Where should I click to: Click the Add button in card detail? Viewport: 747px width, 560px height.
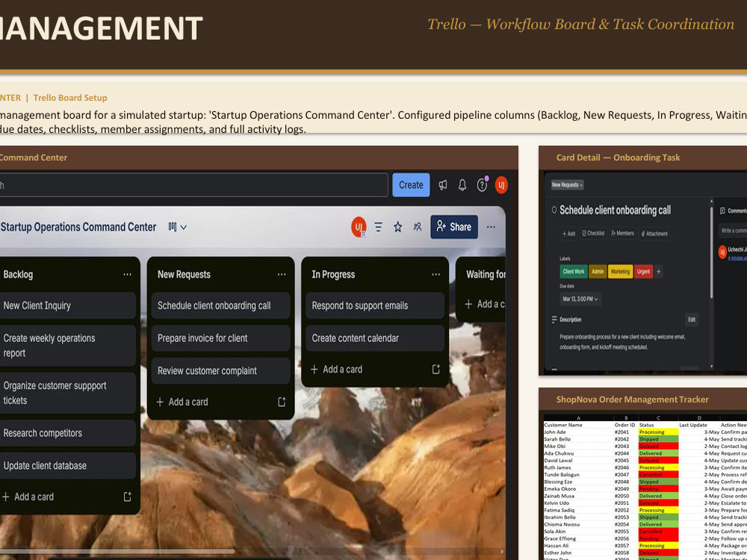(568, 233)
